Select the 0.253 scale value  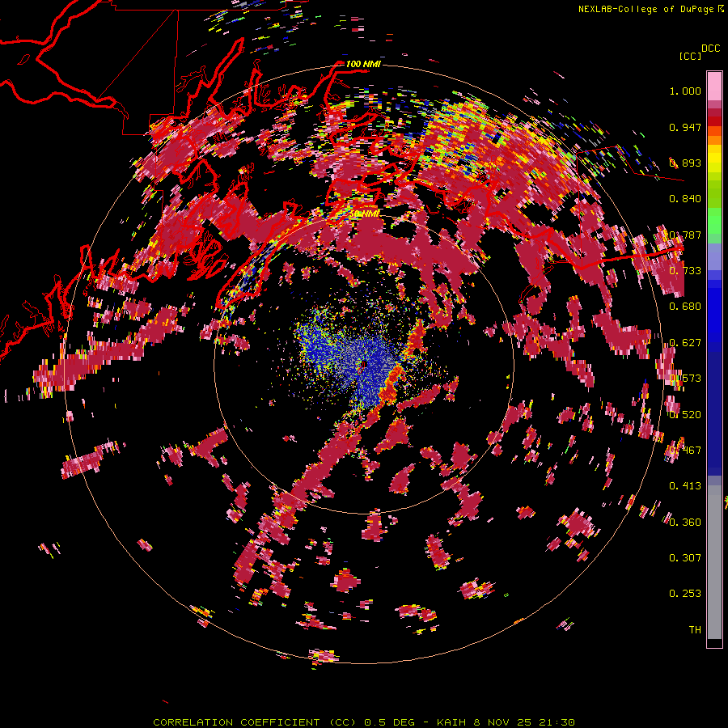685,594
